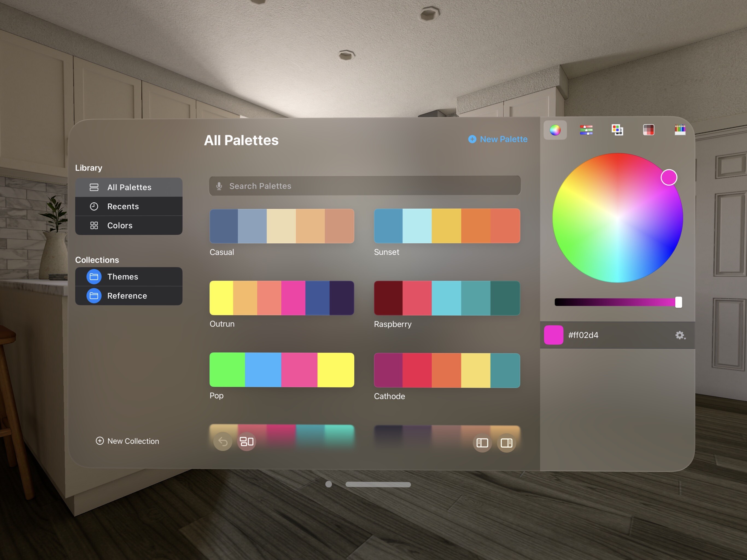Click the Outrun palette name
Viewport: 747px width, 560px height.
click(x=222, y=324)
